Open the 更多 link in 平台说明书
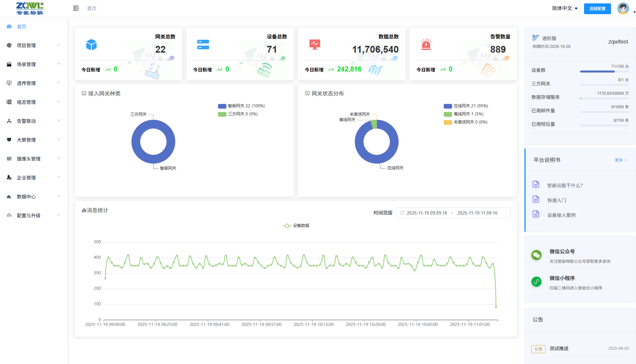The image size is (636, 364). coord(620,160)
